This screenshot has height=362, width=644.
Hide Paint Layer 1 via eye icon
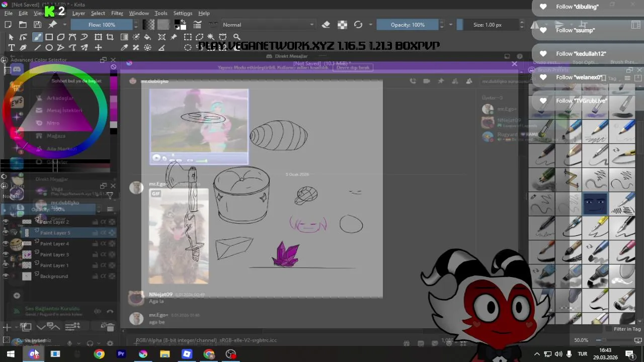point(6,265)
